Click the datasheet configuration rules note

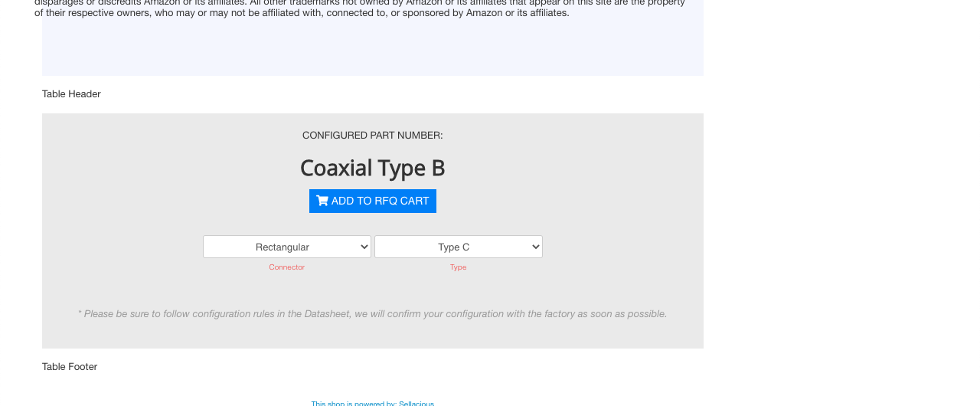point(373,313)
